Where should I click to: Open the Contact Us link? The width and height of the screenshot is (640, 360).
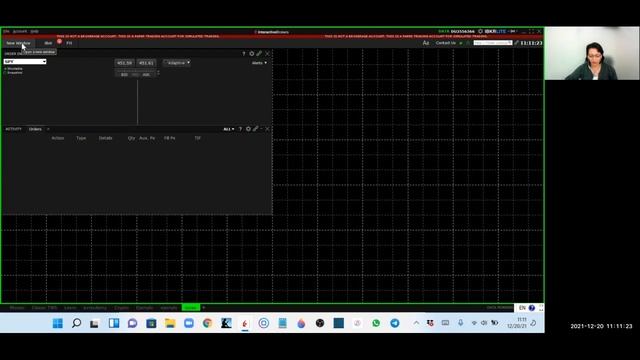[446, 43]
